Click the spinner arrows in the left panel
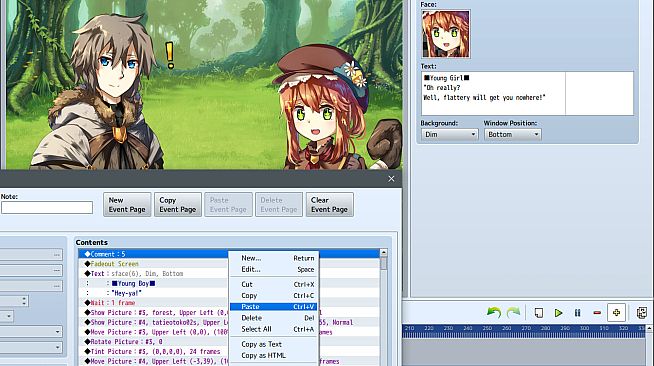This screenshot has width=654, height=366. (24, 301)
